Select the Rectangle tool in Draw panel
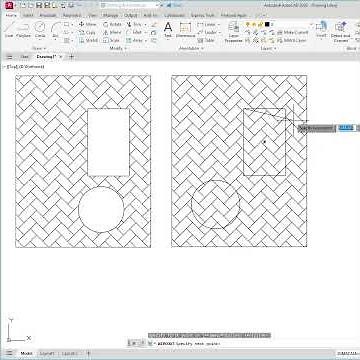Screen dimensions: 360x360 67,24
